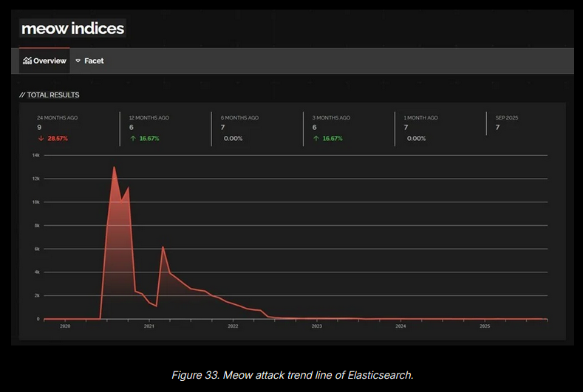Click the 2020 label on the x-axis

pos(65,326)
